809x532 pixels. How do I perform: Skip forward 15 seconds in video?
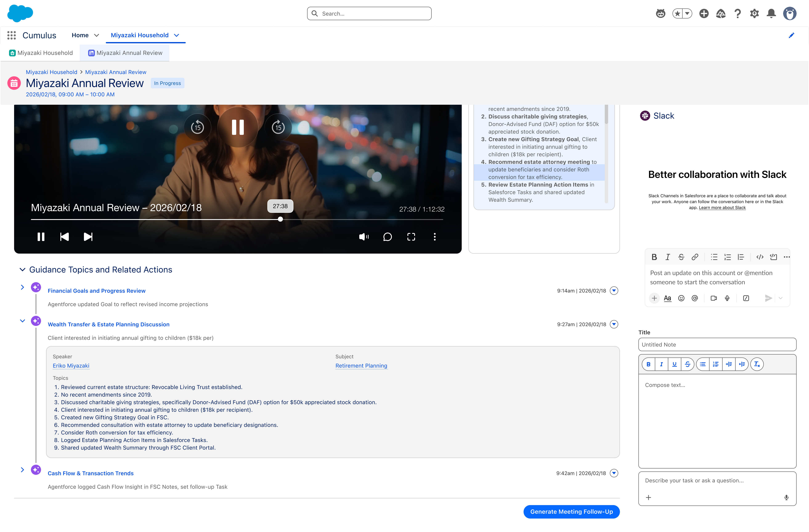[x=278, y=127]
